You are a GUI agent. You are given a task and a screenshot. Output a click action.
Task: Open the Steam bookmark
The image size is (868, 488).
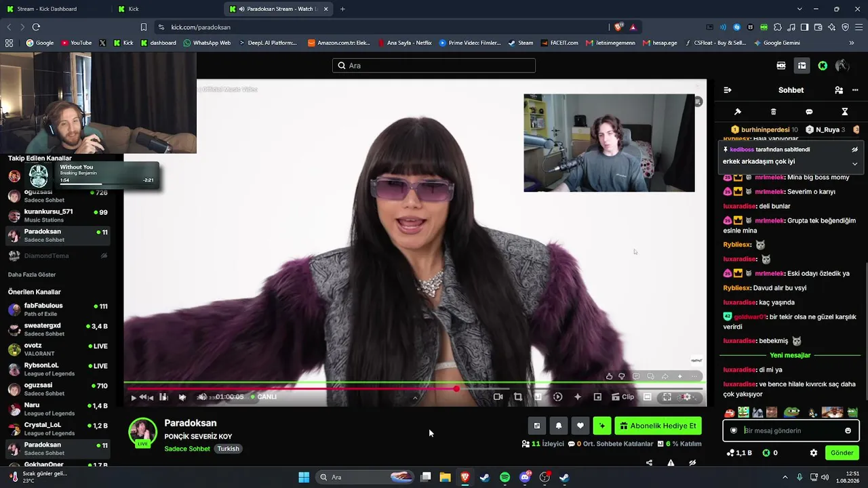[520, 43]
